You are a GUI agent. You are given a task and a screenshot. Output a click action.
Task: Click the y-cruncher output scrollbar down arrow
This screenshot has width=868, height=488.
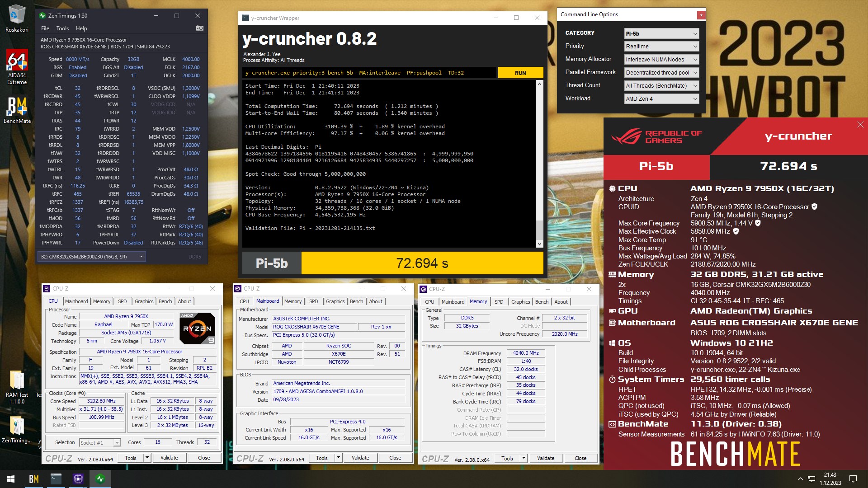coord(539,244)
